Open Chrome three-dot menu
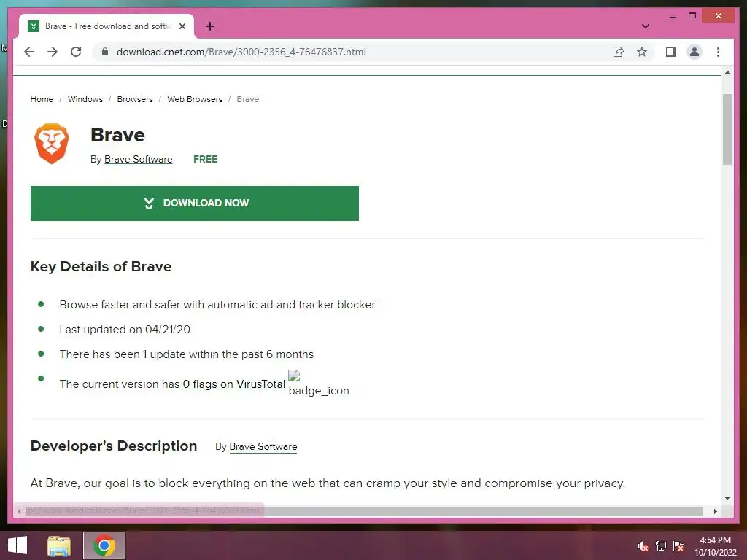The height and width of the screenshot is (560, 747). [718, 52]
